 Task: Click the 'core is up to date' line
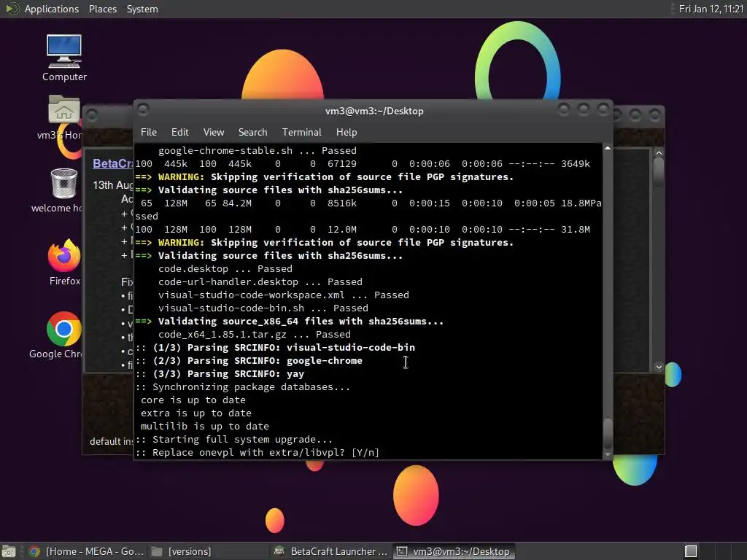[x=193, y=400]
